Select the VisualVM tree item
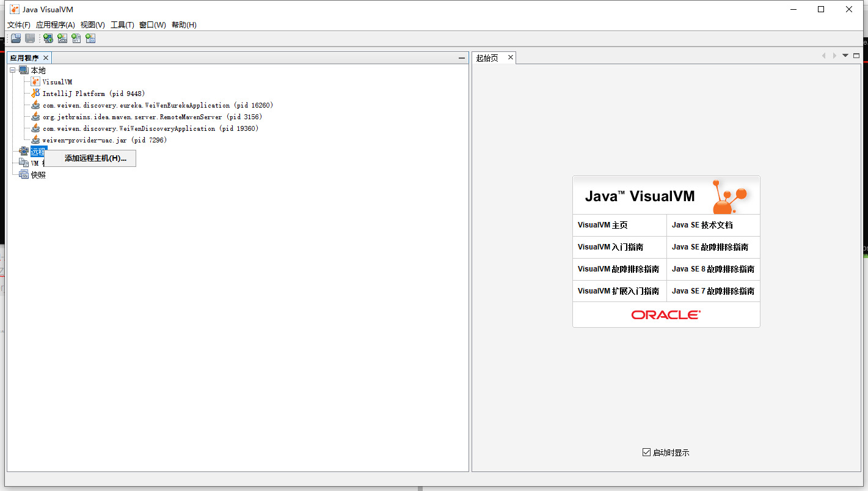The height and width of the screenshot is (491, 868). tap(57, 82)
